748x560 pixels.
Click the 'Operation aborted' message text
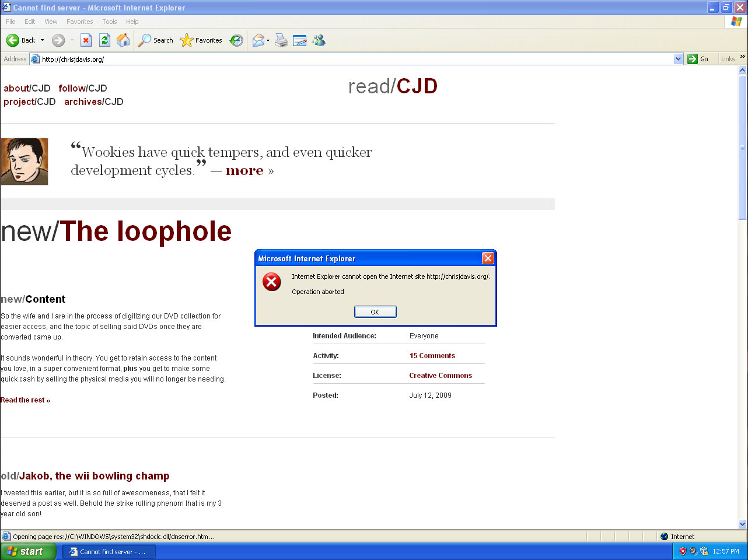pyautogui.click(x=318, y=292)
